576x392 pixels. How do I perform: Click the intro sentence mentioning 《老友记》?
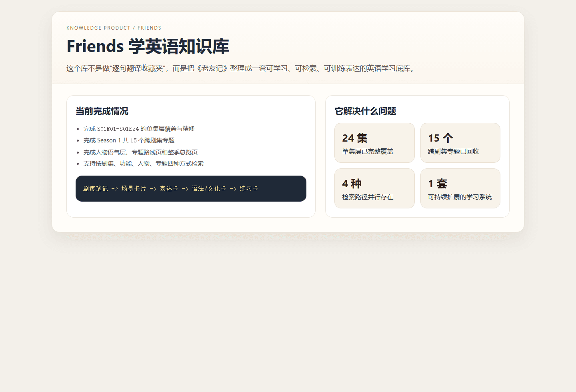(242, 68)
